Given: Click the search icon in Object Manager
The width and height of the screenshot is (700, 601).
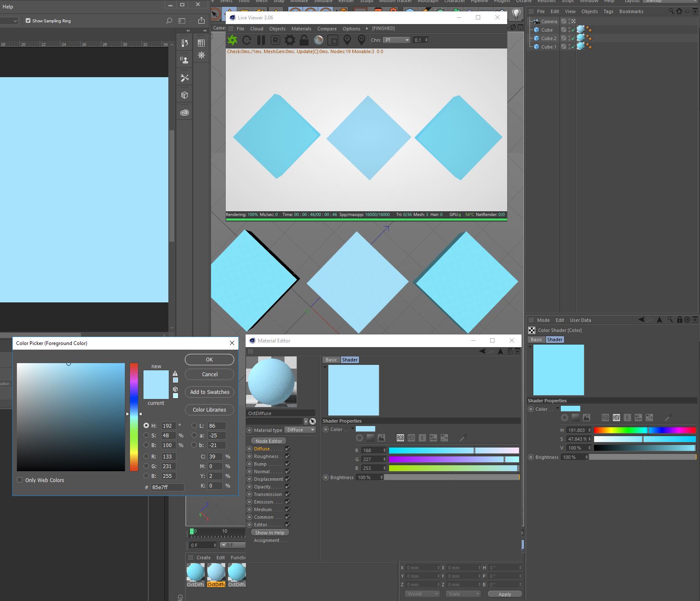Looking at the screenshot, I should [671, 11].
